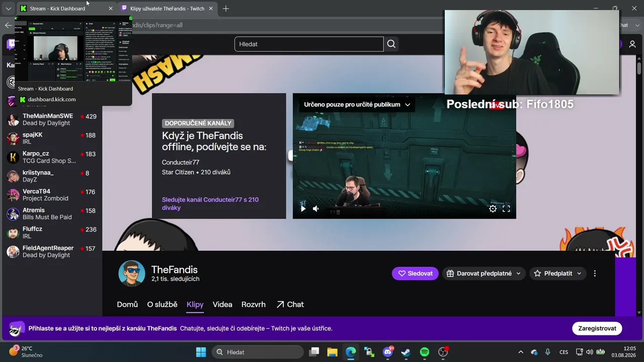Switch to the Klipy uživatele TheFandis tab

pos(168,9)
